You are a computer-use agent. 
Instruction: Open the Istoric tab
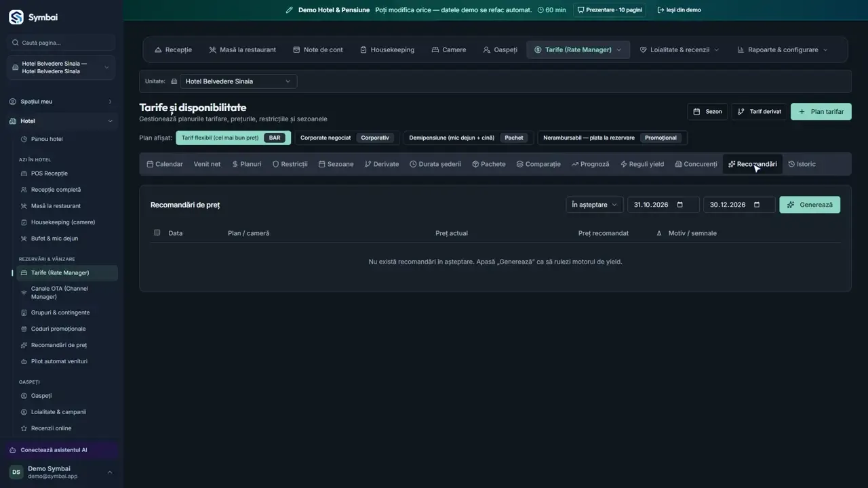[802, 164]
